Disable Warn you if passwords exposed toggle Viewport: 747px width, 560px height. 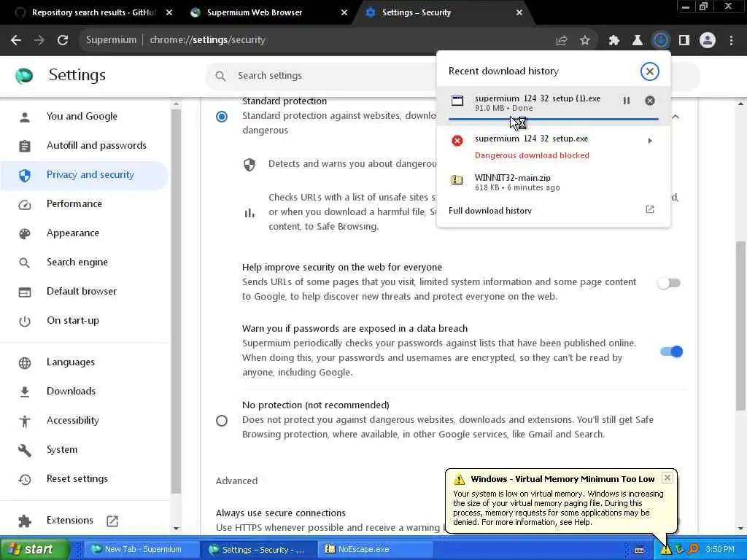point(671,352)
